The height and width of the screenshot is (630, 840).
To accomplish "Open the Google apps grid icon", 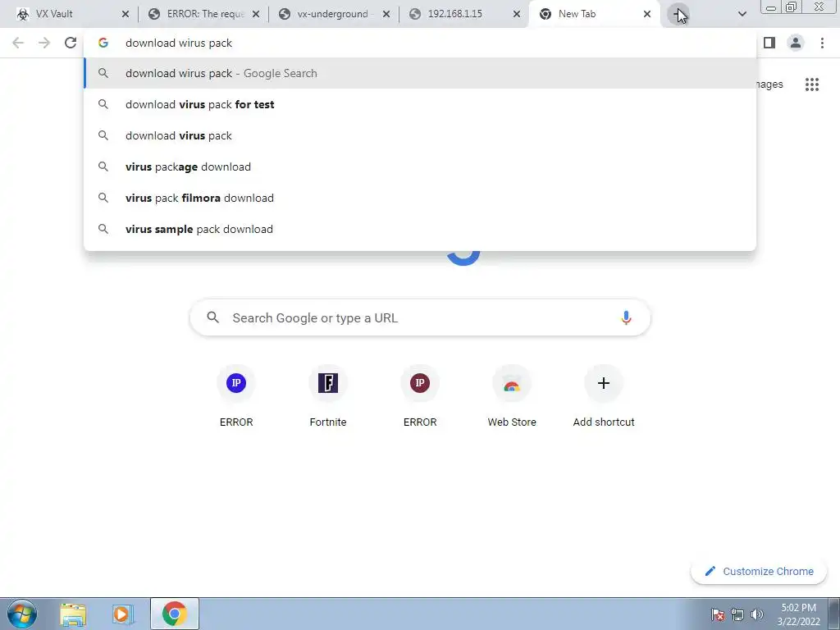I will click(x=811, y=84).
